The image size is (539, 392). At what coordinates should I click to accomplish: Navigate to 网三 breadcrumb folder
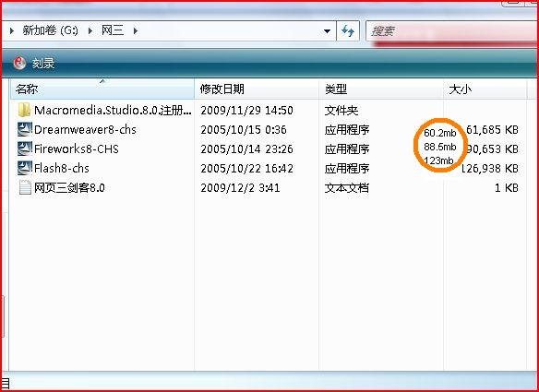[x=113, y=30]
